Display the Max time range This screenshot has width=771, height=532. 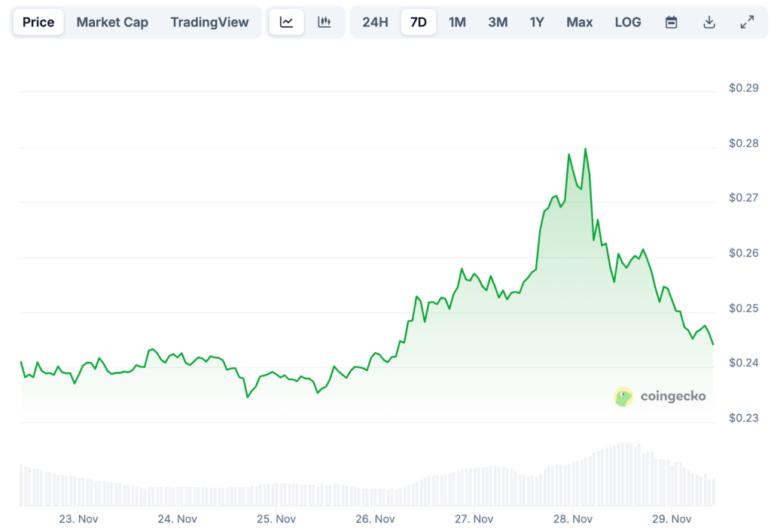[x=579, y=22]
